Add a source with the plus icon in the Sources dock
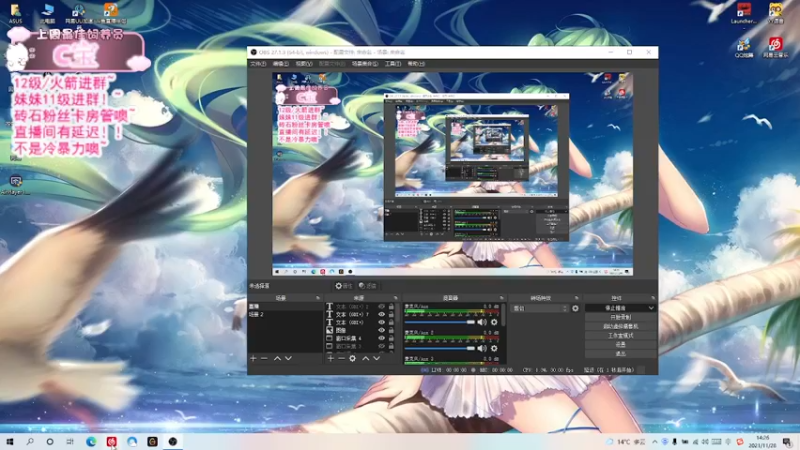800x450 pixels. 331,359
